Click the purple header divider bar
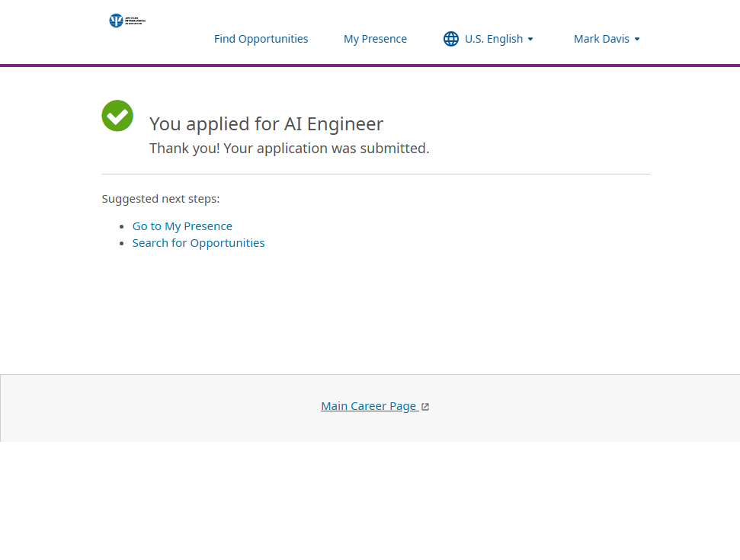 point(370,66)
